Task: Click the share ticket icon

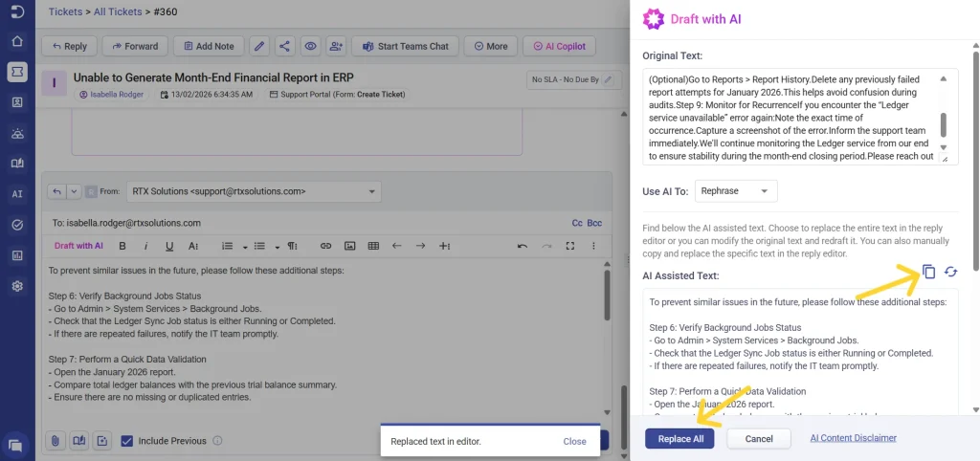Action: coord(284,46)
